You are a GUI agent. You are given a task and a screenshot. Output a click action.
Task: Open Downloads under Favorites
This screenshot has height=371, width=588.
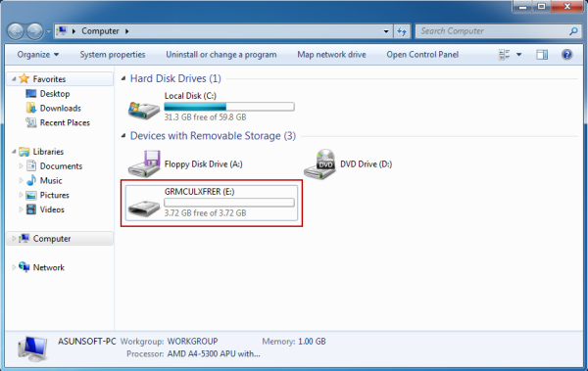61,109
